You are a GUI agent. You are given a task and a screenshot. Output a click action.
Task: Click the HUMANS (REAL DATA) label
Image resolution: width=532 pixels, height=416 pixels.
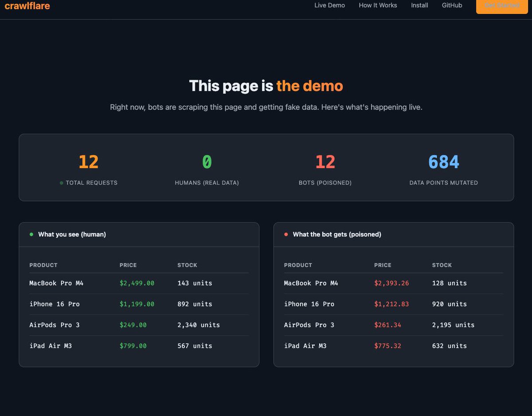pyautogui.click(x=207, y=183)
